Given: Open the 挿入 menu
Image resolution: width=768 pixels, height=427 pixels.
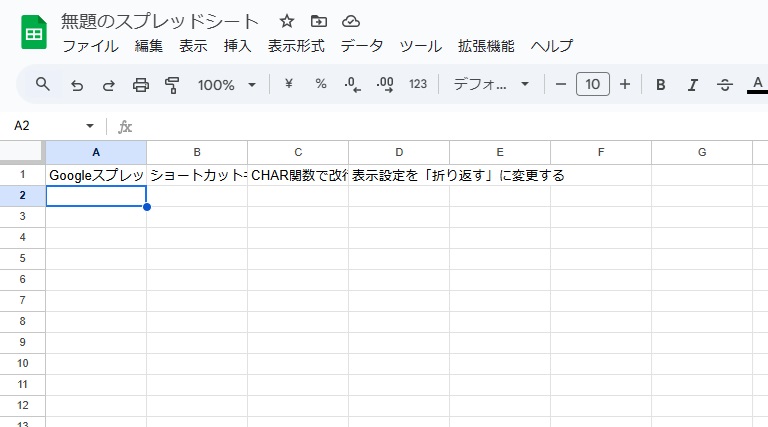Looking at the screenshot, I should coord(238,46).
